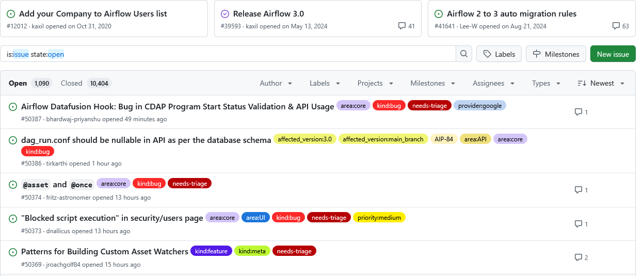Open the Newest sort order dropdown
The width and height of the screenshot is (644, 276).
pos(601,83)
